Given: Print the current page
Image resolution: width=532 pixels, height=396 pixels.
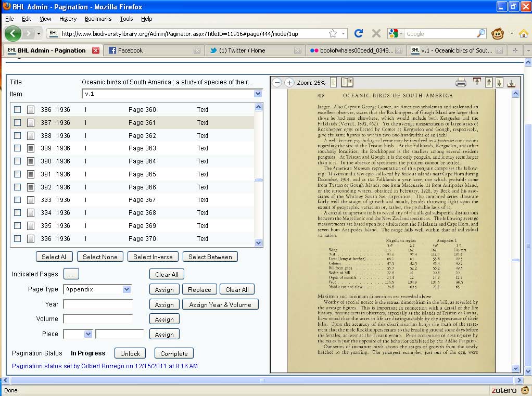Looking at the screenshot, I should [461, 83].
